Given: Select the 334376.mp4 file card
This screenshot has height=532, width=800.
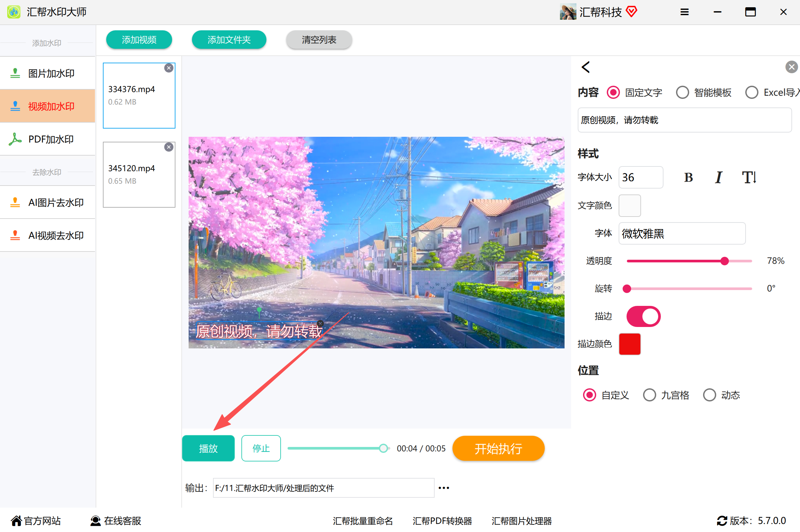Looking at the screenshot, I should point(139,96).
